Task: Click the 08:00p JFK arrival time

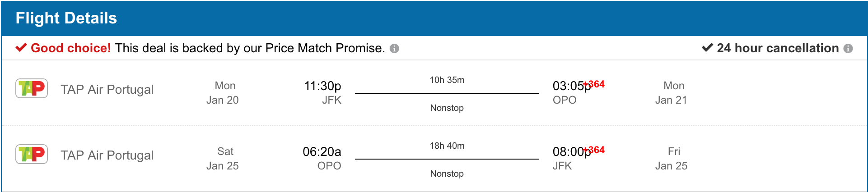Action: click(x=572, y=151)
